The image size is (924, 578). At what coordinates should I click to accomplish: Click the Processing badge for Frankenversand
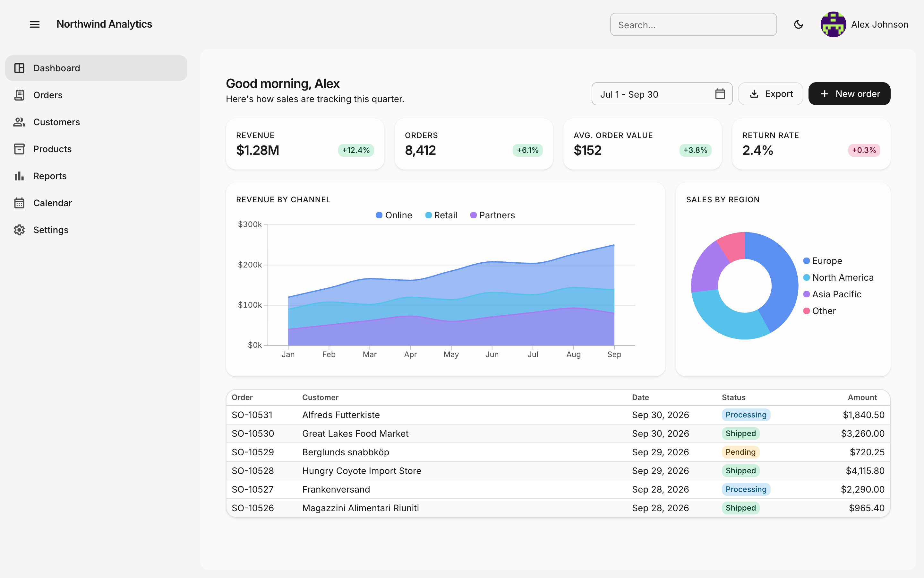point(746,489)
